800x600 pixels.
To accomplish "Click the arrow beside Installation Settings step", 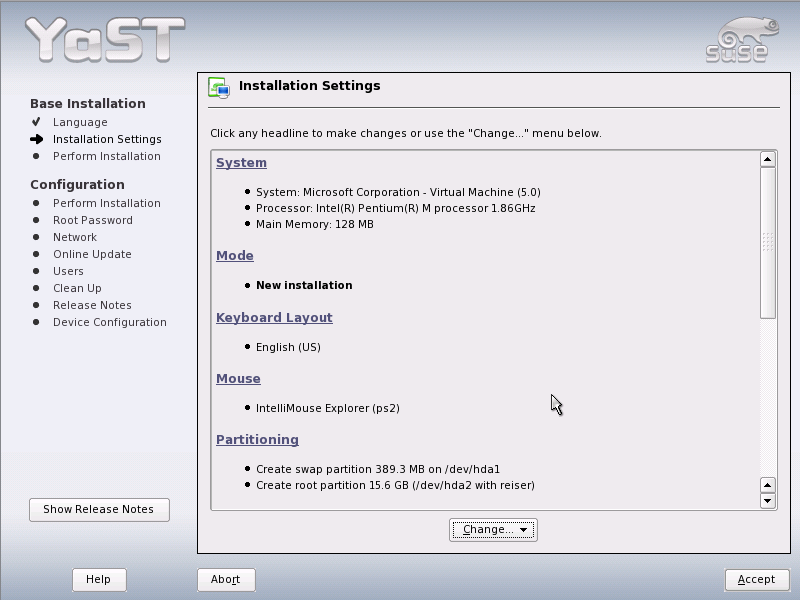I will click(x=36, y=139).
